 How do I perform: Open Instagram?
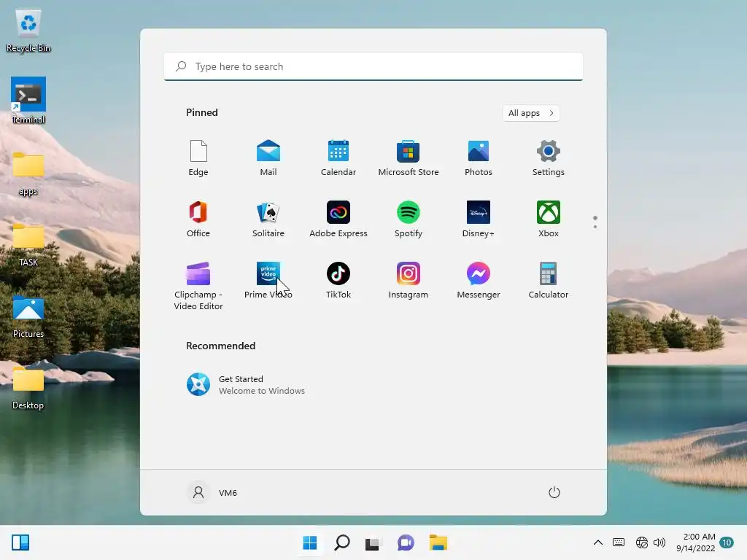click(409, 281)
